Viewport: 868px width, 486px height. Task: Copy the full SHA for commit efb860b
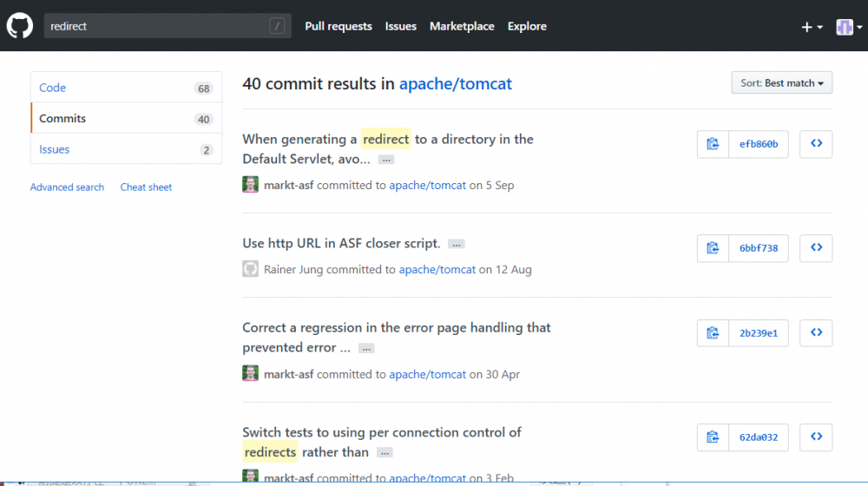coord(713,144)
